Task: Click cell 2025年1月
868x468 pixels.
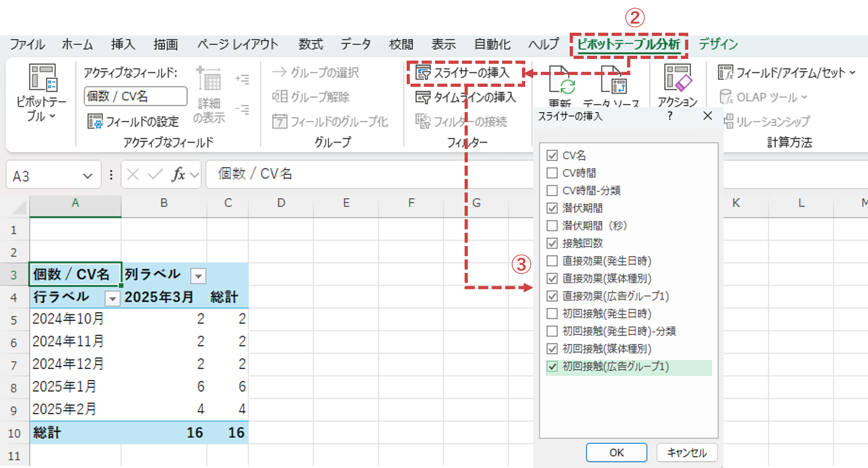Action: coord(76,387)
